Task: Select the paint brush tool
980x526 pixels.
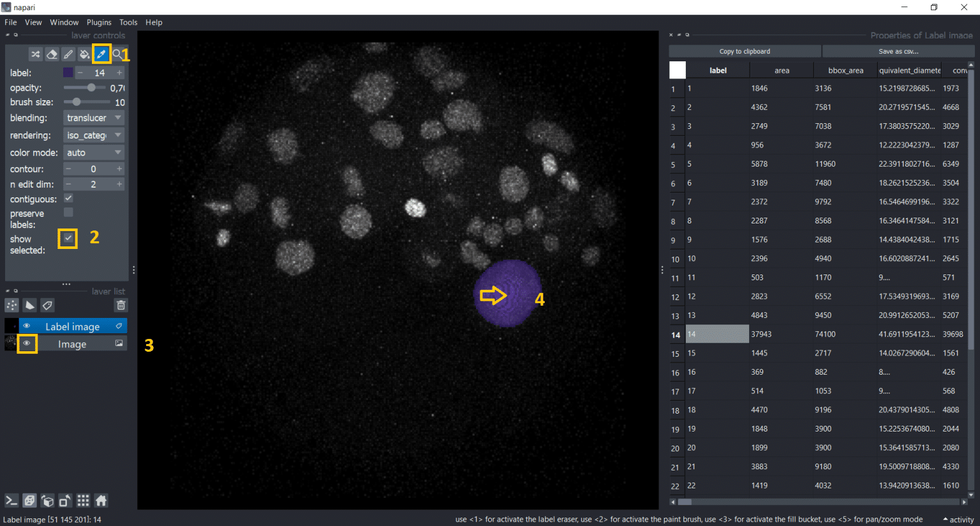Action: [68, 54]
